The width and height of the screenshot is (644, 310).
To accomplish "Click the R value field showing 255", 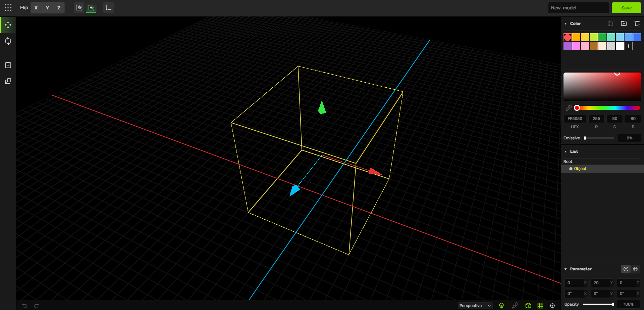I will [x=596, y=119].
